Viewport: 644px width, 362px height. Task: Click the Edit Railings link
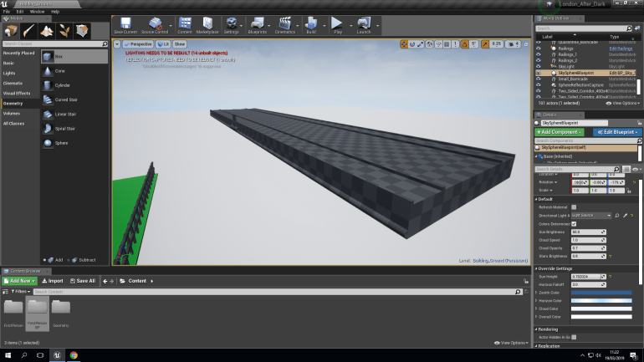(x=621, y=48)
